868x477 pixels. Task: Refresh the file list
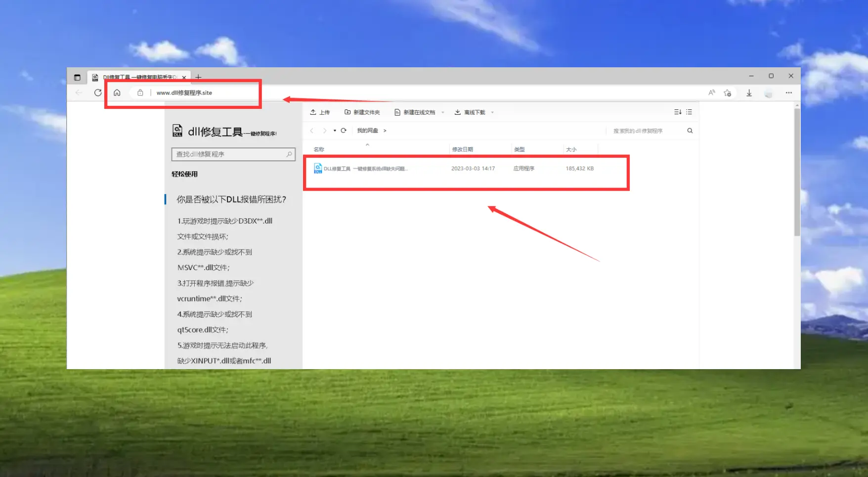(x=344, y=131)
